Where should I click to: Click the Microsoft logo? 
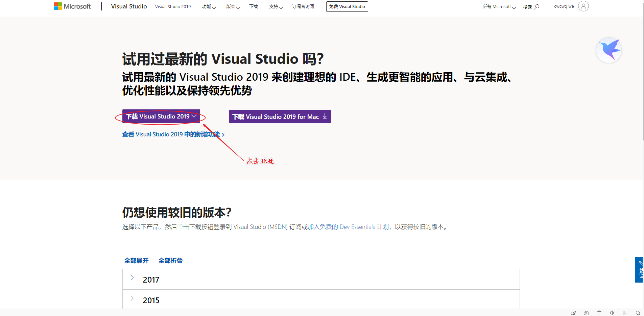(x=72, y=6)
